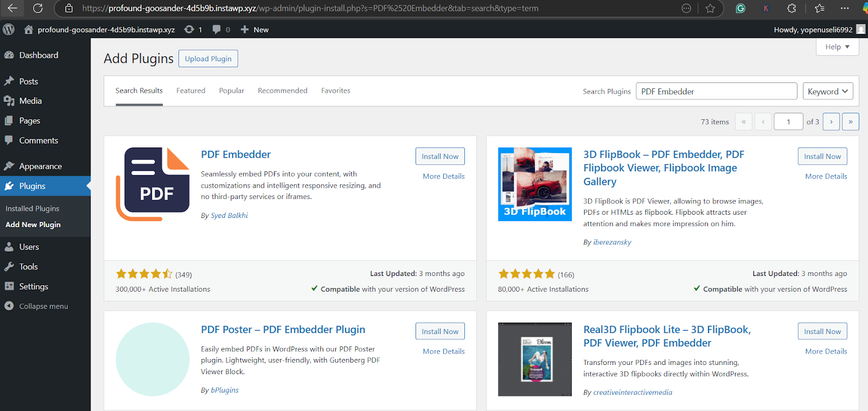Open the comments bubble in admin bar
The width and height of the screenshot is (868, 411).
[x=221, y=29]
